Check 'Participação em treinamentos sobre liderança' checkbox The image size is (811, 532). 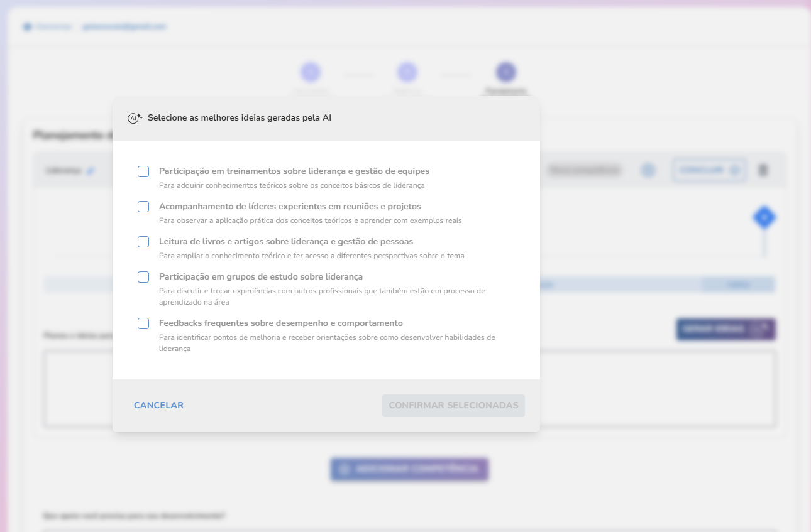click(143, 171)
